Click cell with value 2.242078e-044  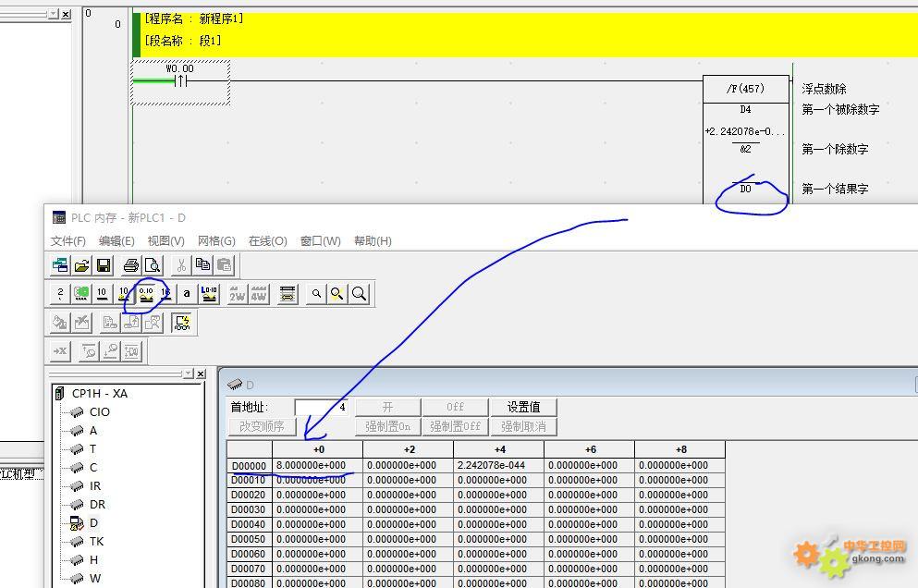tap(499, 466)
